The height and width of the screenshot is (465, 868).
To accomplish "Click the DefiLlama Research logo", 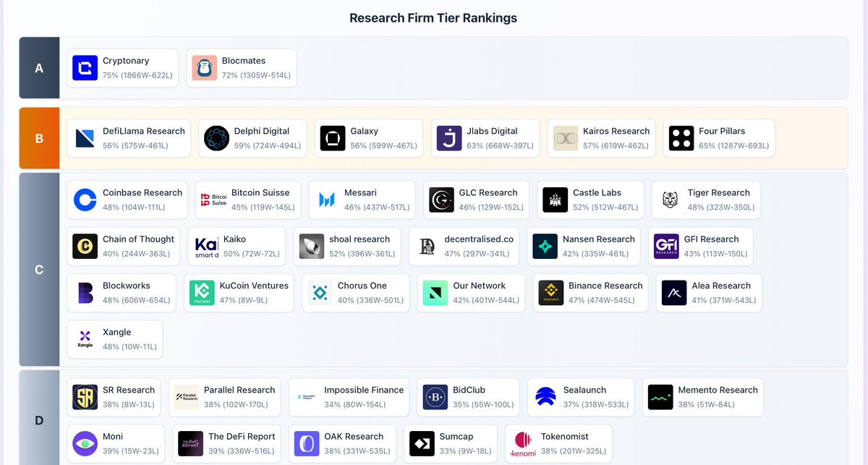I will (85, 138).
